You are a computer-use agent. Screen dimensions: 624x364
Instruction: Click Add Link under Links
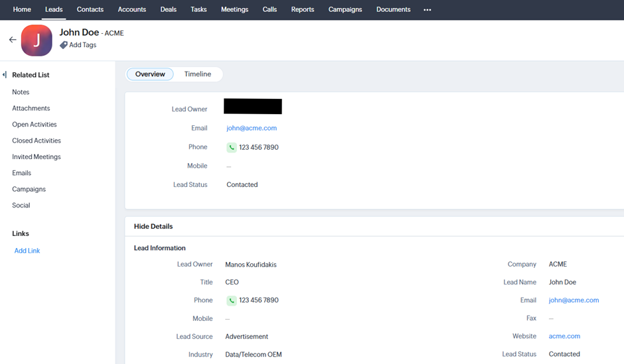(27, 251)
